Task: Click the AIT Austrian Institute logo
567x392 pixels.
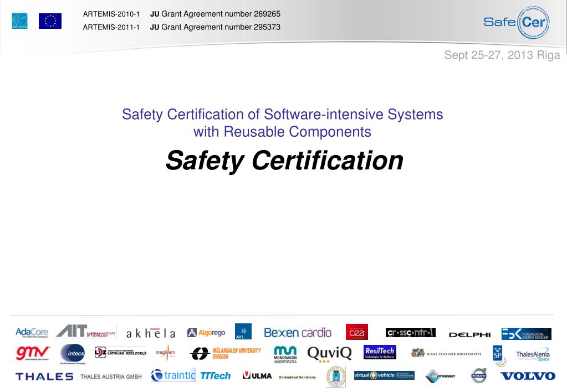Action: pyautogui.click(x=86, y=331)
